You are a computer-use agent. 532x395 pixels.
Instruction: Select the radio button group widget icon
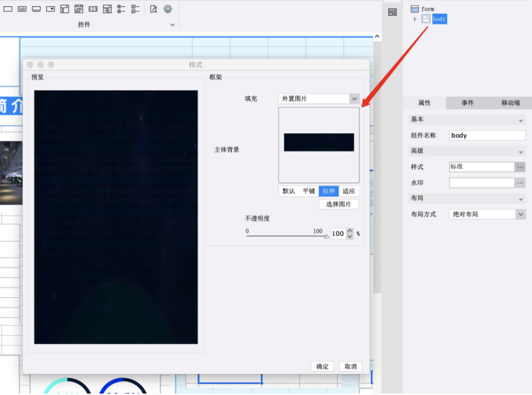pyautogui.click(x=121, y=9)
